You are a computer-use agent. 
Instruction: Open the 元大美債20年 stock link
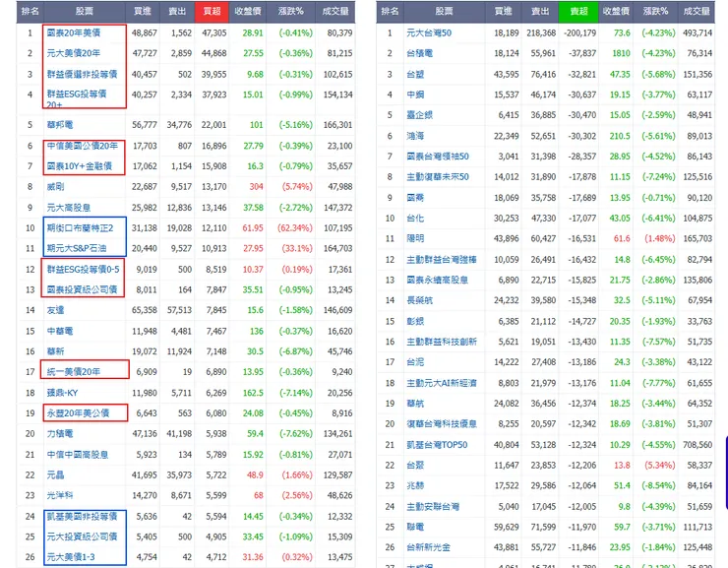click(x=74, y=53)
